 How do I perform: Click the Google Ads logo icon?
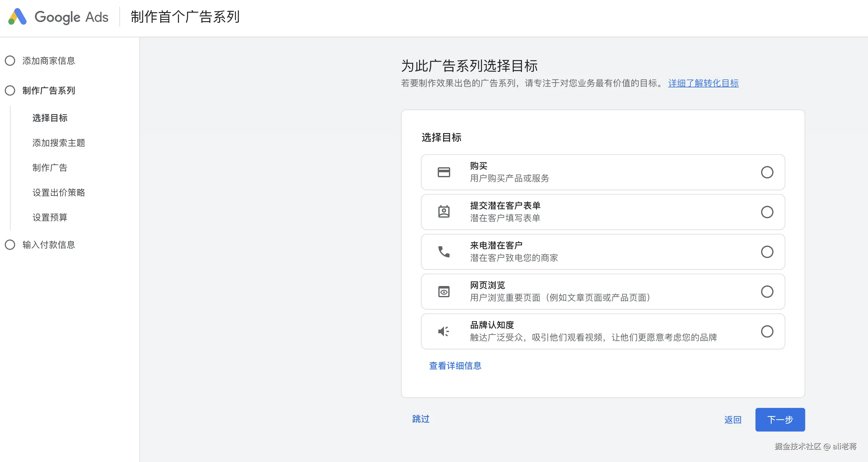click(17, 16)
